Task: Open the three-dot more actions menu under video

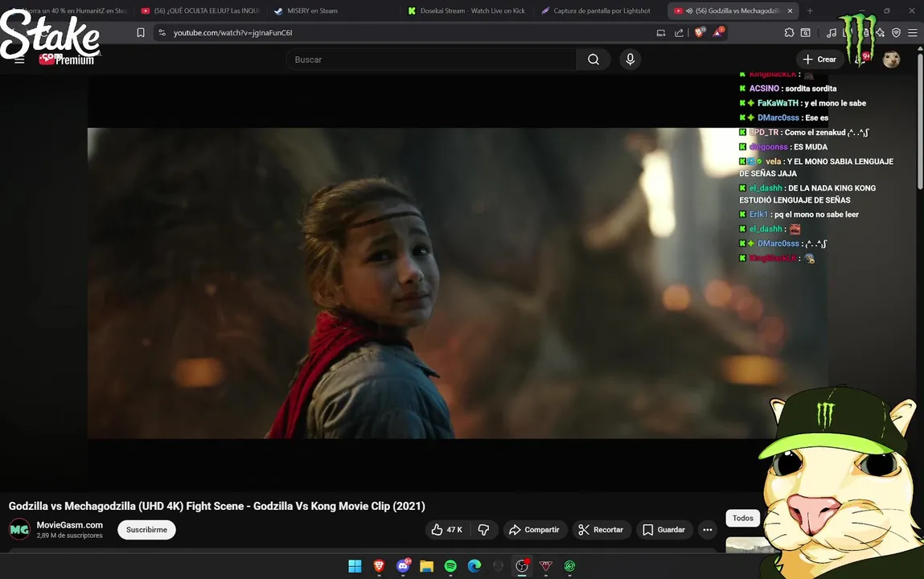Action: (707, 529)
